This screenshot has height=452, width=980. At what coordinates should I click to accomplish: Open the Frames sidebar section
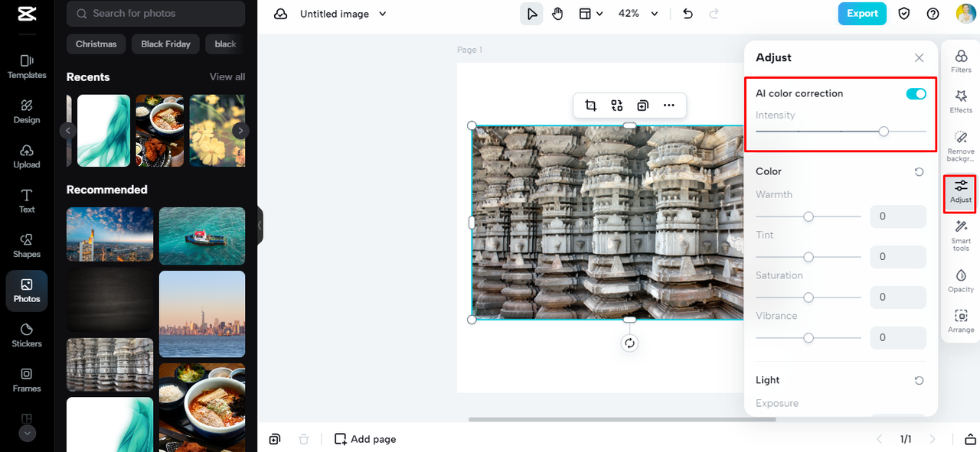pos(27,380)
